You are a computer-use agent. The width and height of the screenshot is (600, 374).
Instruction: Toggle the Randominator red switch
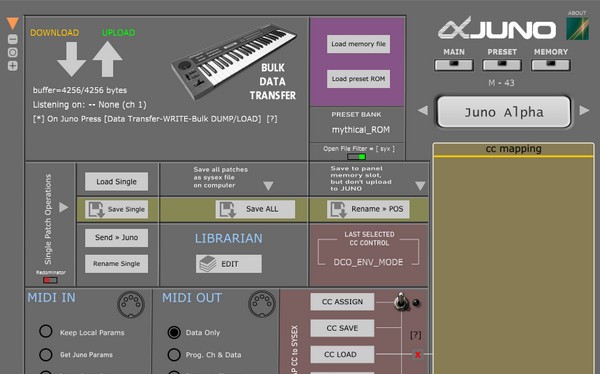[50, 280]
